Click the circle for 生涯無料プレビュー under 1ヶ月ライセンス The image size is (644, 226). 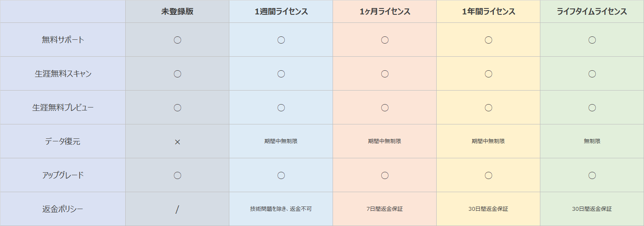click(385, 107)
